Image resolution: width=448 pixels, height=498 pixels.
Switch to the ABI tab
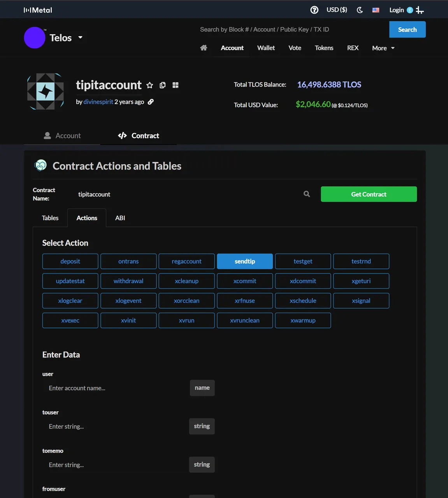[x=120, y=218]
